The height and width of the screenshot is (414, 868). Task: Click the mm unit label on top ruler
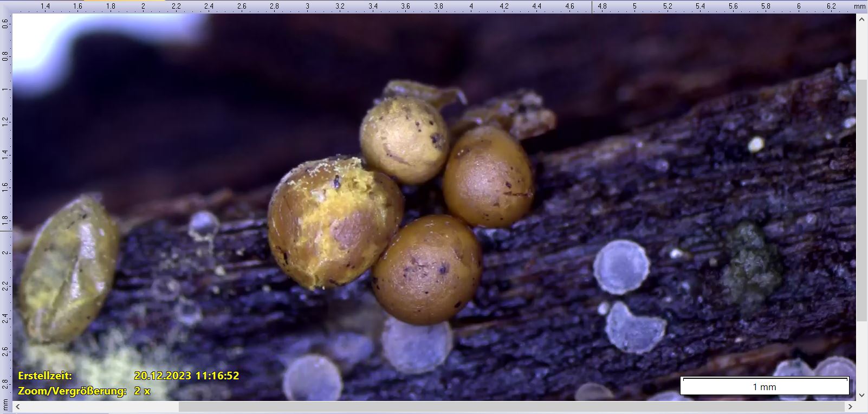point(859,7)
